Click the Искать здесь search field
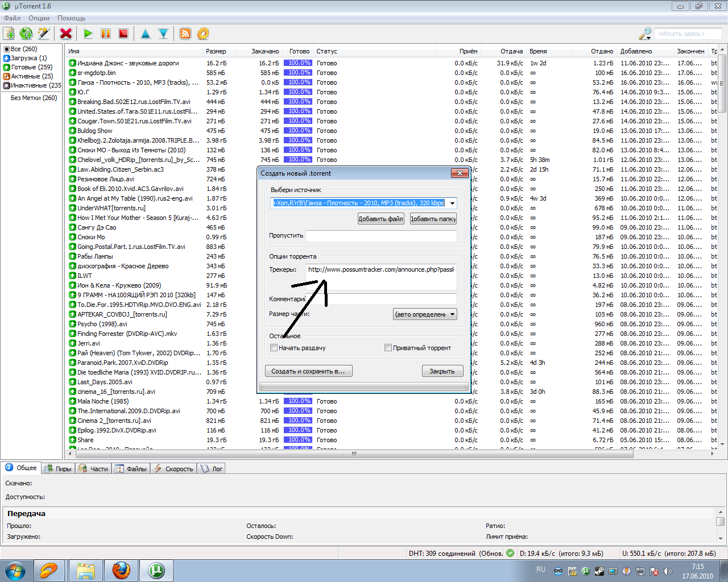Viewport: 728px width, 582px height. pos(688,34)
